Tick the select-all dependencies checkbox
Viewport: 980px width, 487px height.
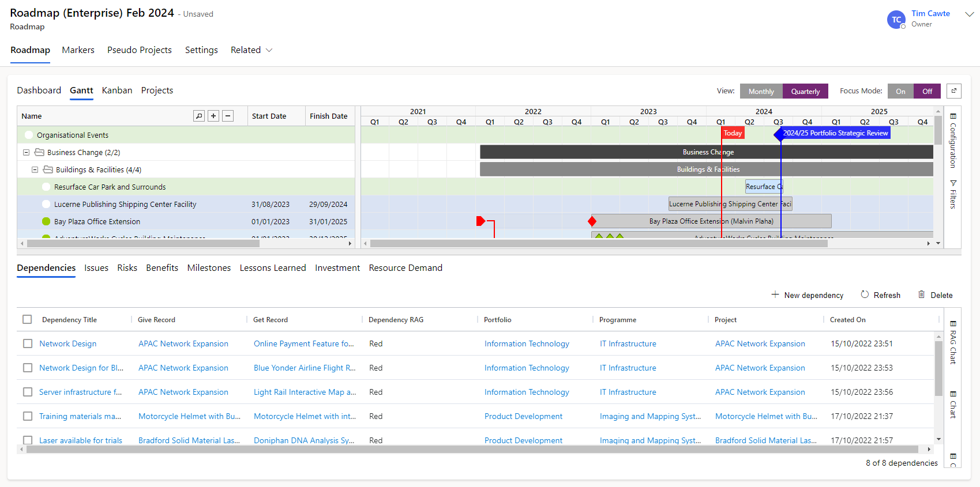(x=27, y=319)
